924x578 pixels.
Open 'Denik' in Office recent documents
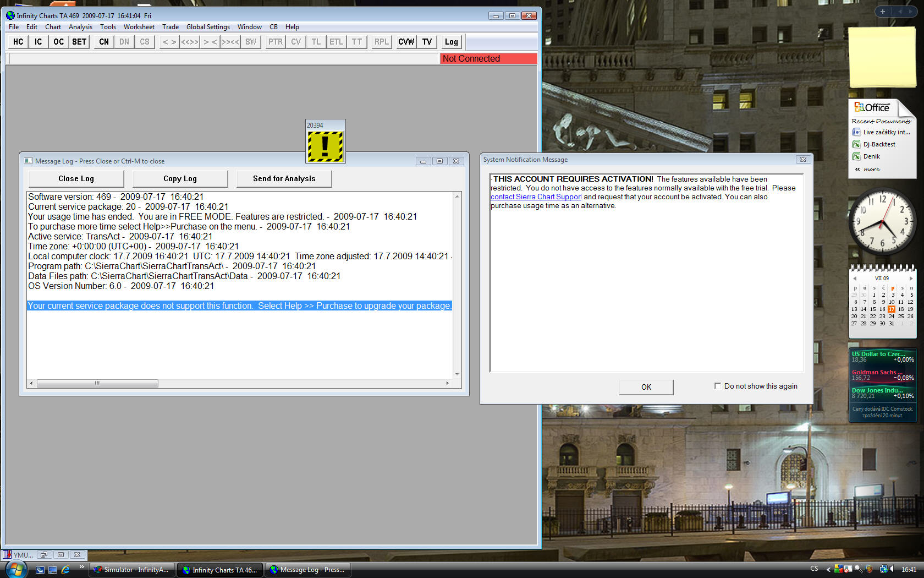click(866, 156)
